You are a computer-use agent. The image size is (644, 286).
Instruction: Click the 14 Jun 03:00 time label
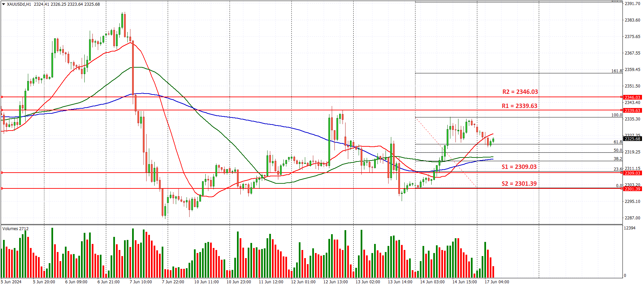pos(432,282)
